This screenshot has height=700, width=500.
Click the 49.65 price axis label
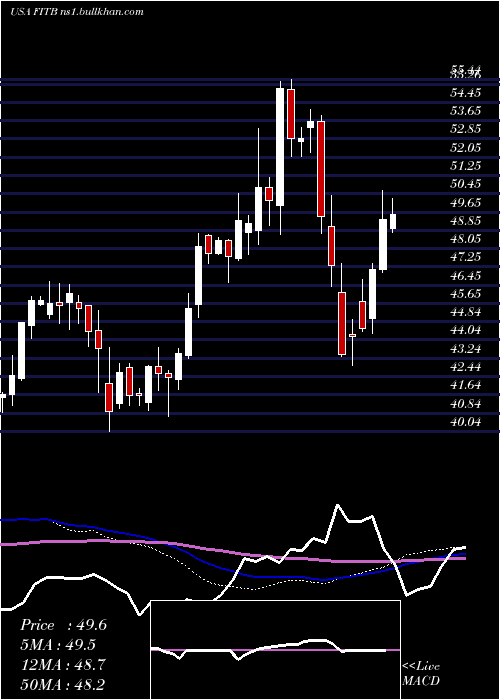tap(465, 202)
